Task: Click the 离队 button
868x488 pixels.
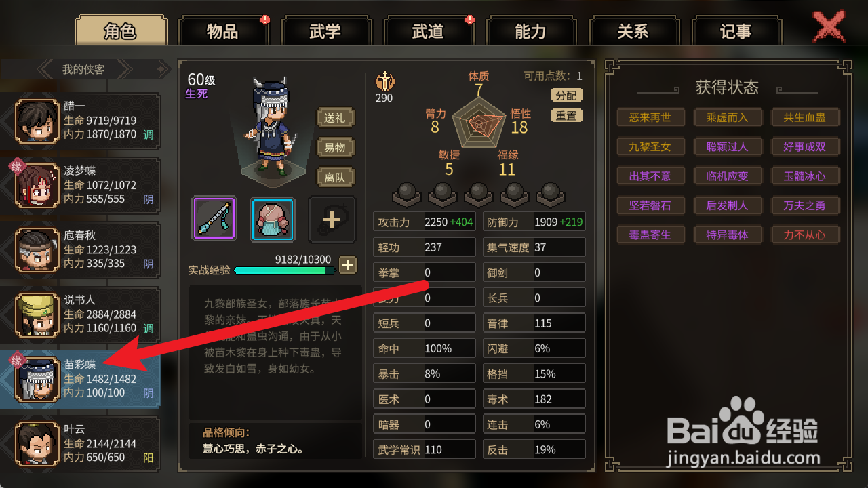Action: pyautogui.click(x=335, y=177)
